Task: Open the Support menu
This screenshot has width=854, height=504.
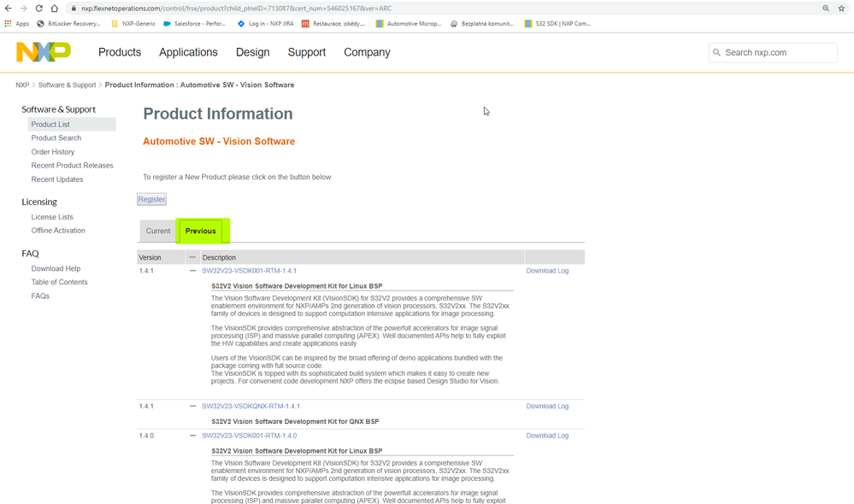Action: [307, 52]
